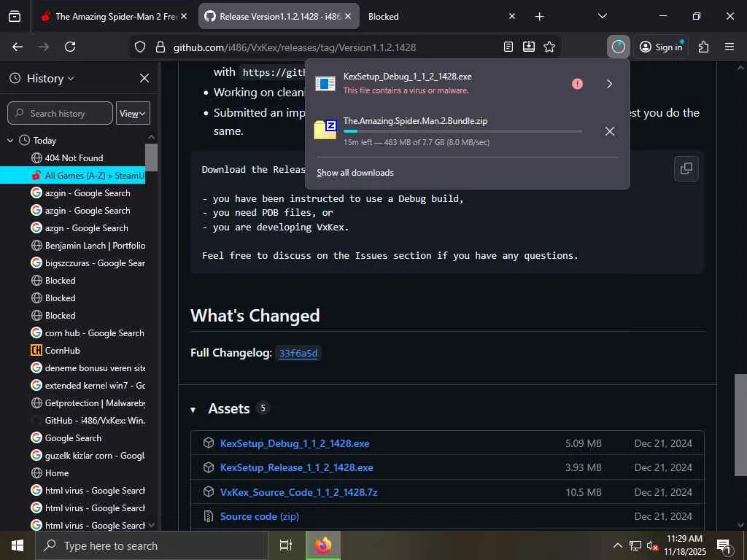
Task: Show hidden system tray icons
Action: 617,545
